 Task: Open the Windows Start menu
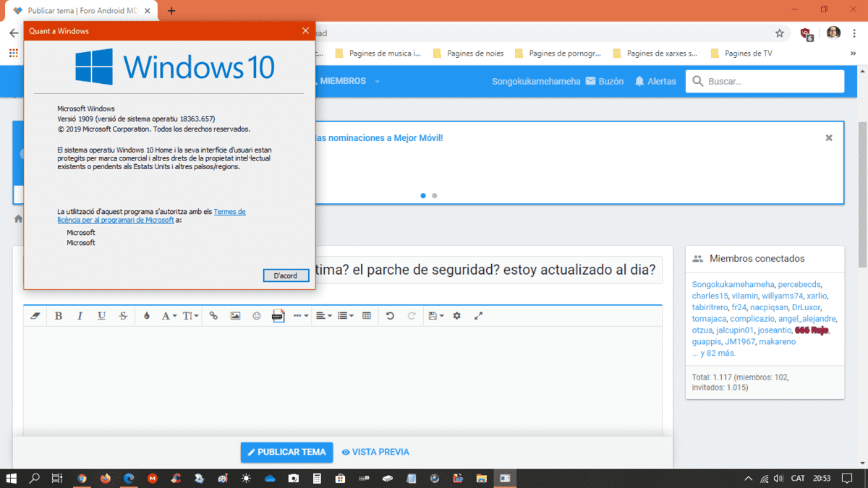[x=12, y=478]
